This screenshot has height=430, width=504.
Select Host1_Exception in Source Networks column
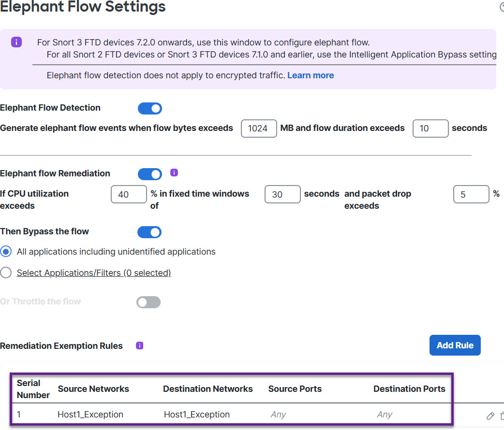pos(90,415)
